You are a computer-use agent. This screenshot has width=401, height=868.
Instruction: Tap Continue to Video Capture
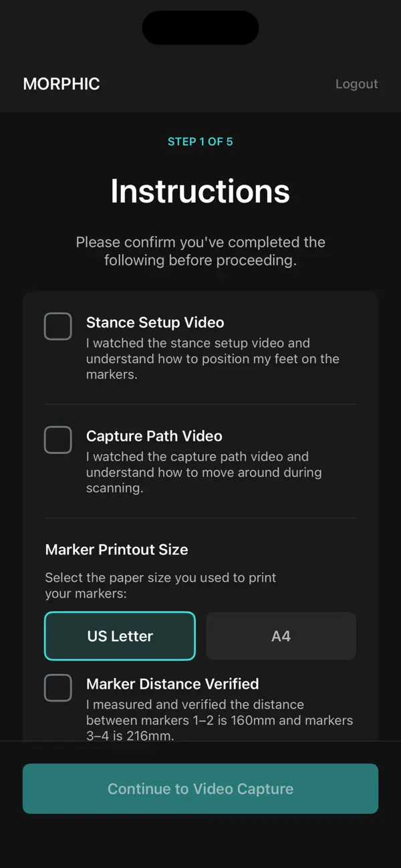pyautogui.click(x=200, y=789)
